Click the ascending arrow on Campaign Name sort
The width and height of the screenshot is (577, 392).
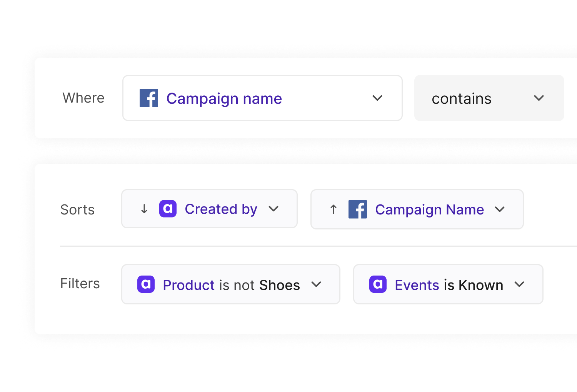pyautogui.click(x=334, y=209)
